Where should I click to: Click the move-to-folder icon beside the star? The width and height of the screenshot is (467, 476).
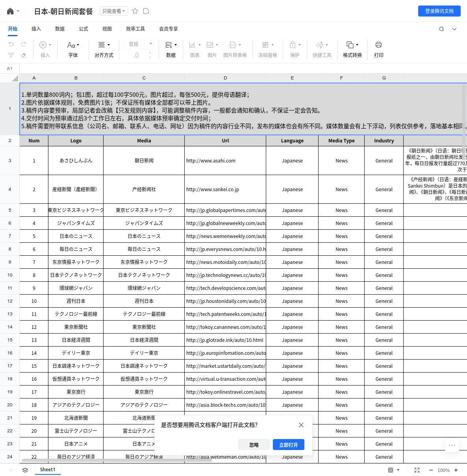point(146,11)
